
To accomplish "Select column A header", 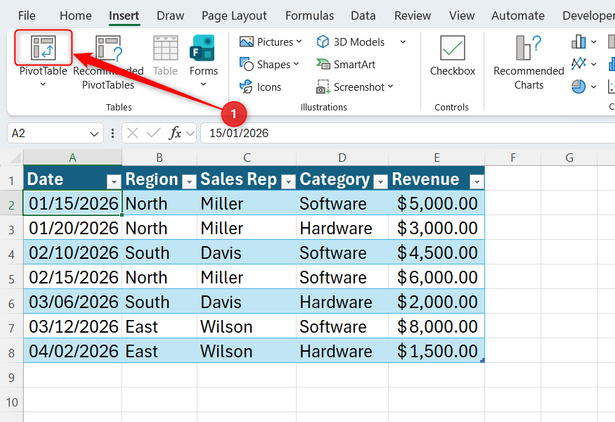I will tap(73, 157).
